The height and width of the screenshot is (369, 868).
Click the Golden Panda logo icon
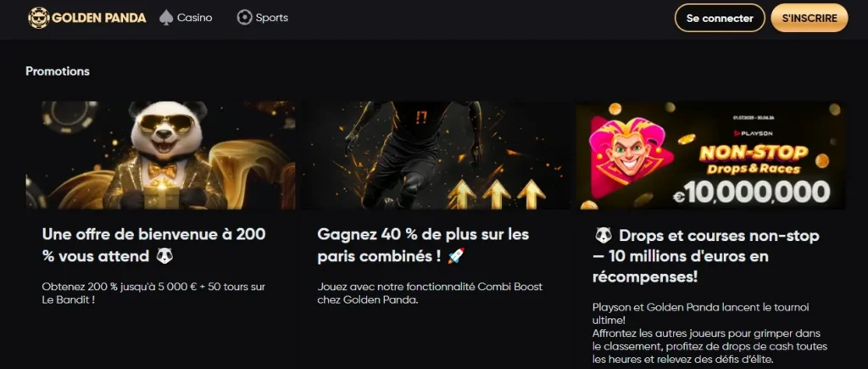tap(39, 18)
